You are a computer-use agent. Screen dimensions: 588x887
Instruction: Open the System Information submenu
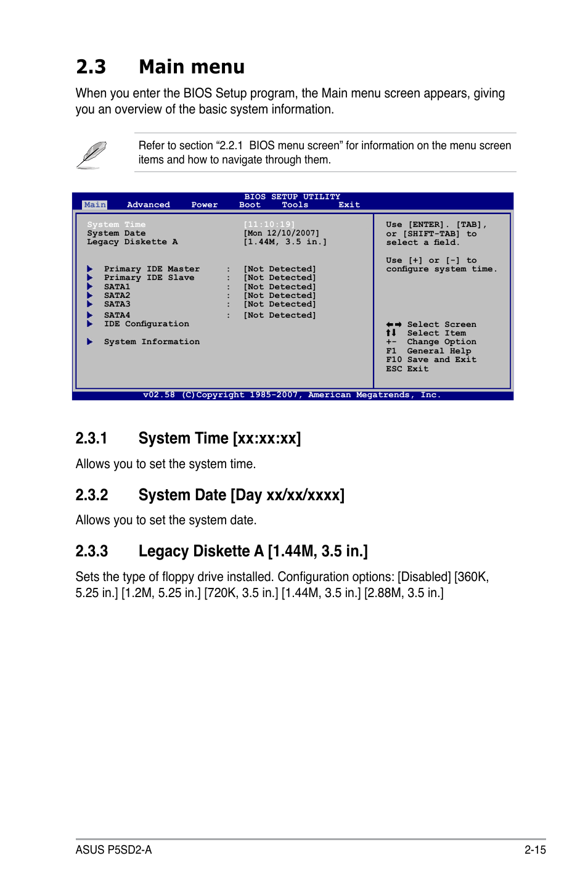152,342
